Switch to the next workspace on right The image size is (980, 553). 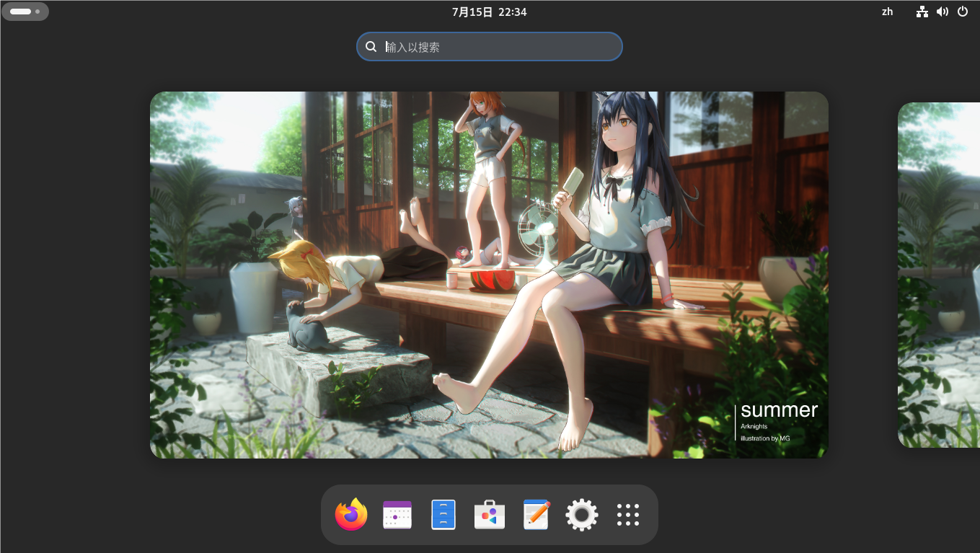(x=939, y=274)
